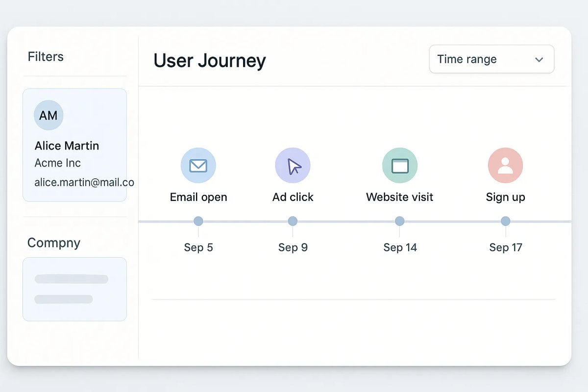Click the envelope inside the blue circle
This screenshot has width=588, height=392.
click(198, 165)
